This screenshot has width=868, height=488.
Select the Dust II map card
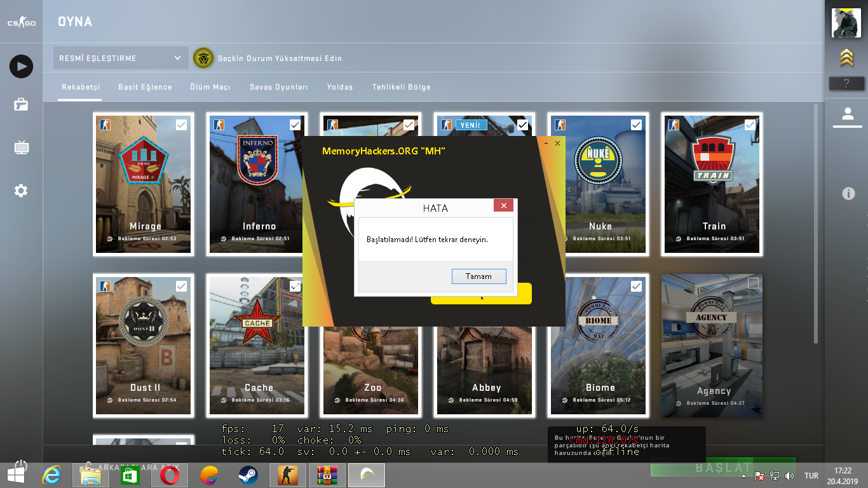(143, 346)
